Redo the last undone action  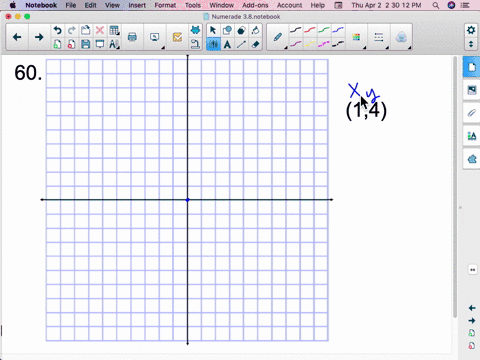point(71,30)
